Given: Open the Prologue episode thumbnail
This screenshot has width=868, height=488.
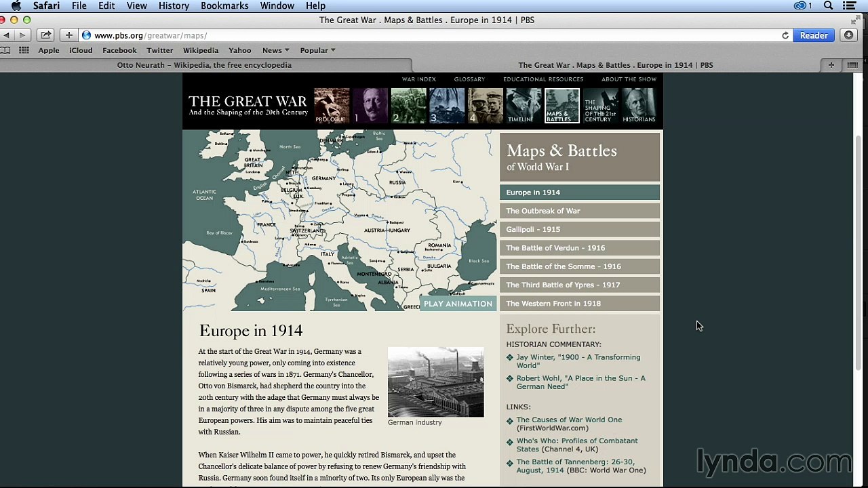Looking at the screenshot, I should pyautogui.click(x=331, y=106).
